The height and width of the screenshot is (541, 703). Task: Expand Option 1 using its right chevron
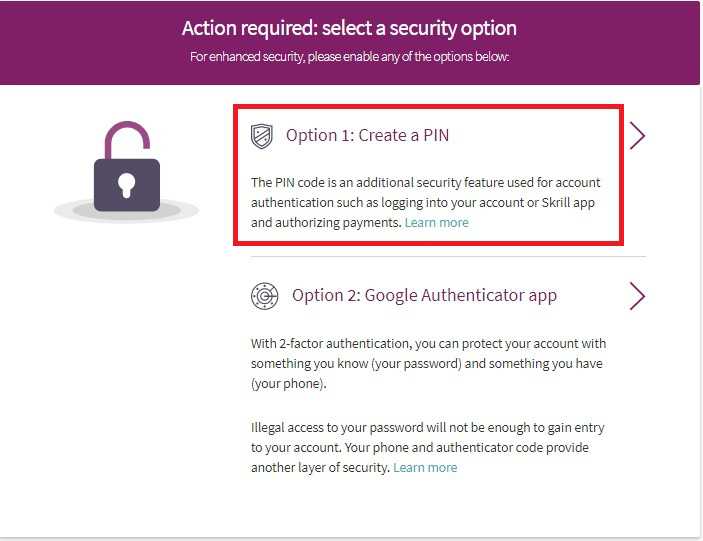point(637,136)
